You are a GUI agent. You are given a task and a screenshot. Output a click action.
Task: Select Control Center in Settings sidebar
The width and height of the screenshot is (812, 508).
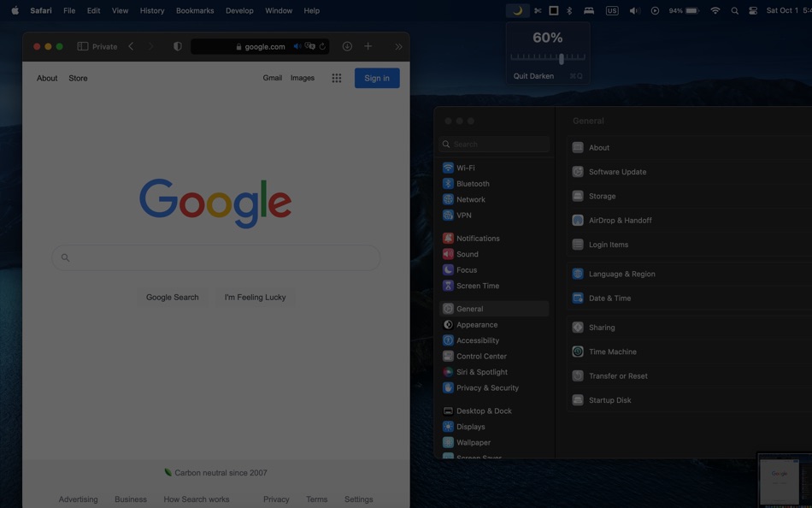coord(494,356)
